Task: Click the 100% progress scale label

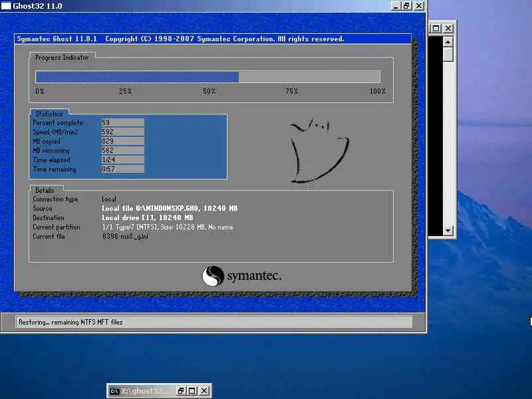Action: click(378, 91)
